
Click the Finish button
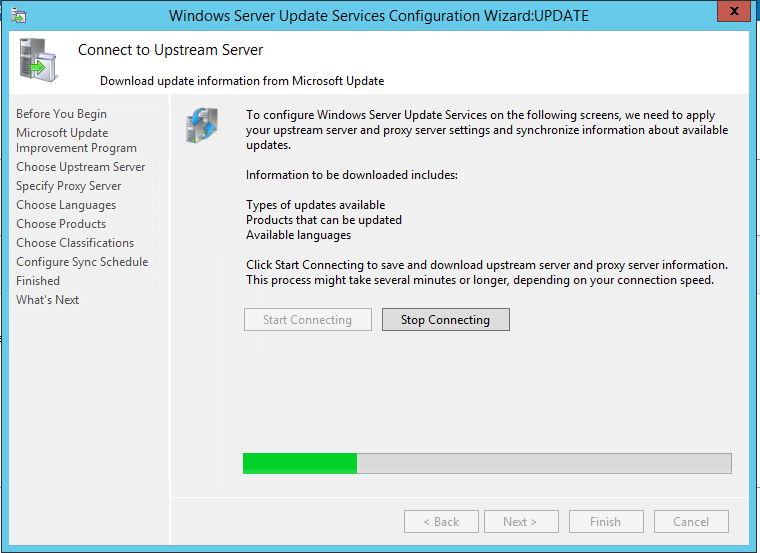coord(606,521)
